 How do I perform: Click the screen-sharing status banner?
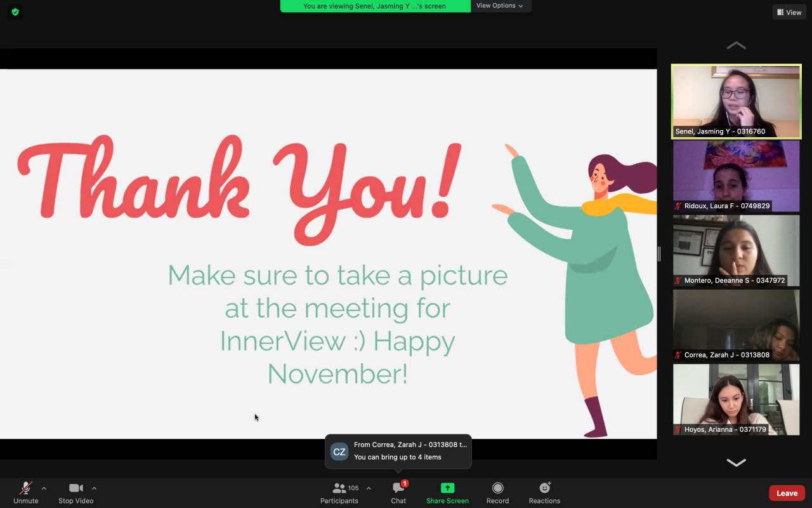click(375, 6)
